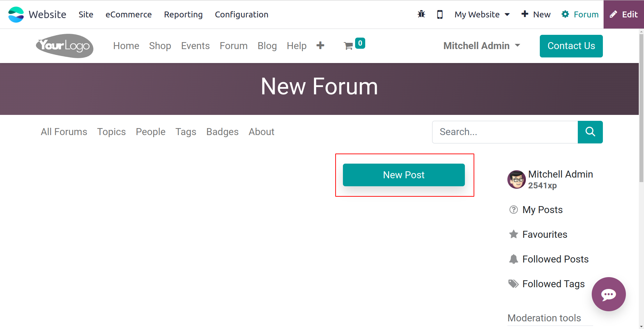
Task: Open the live chat bubble button
Action: tap(608, 294)
